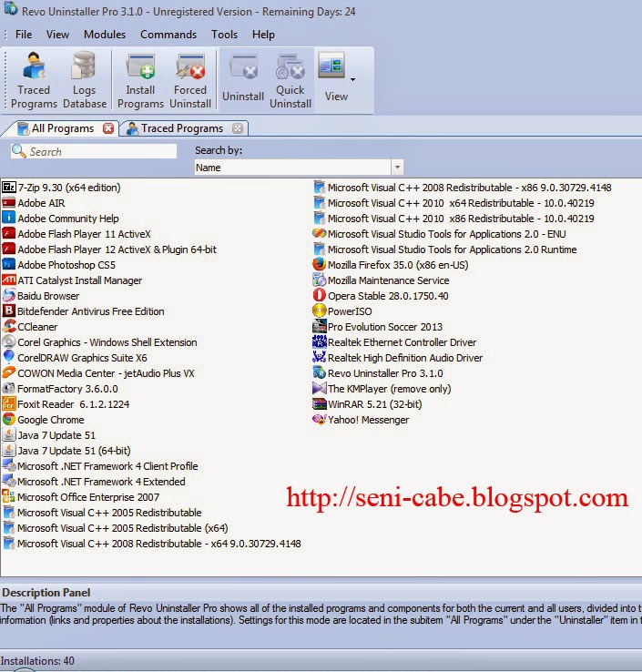
Task: Select the PowerISO icon
Action: tap(319, 311)
